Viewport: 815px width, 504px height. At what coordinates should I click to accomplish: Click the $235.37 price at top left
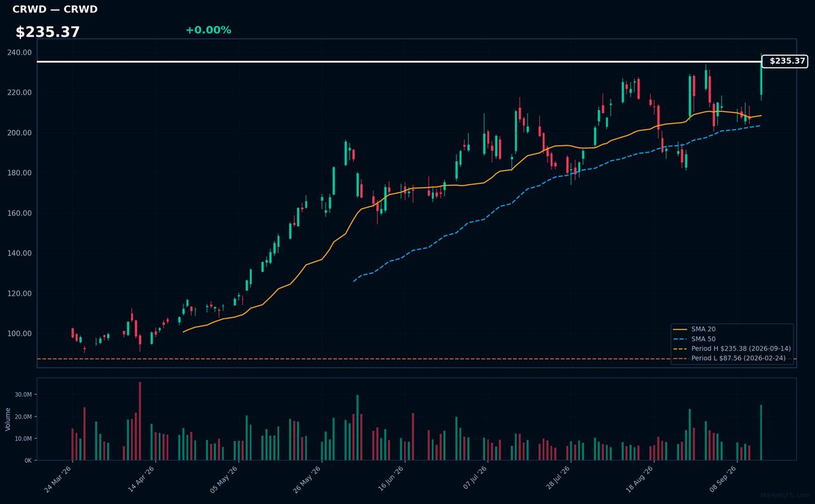pyautogui.click(x=48, y=32)
